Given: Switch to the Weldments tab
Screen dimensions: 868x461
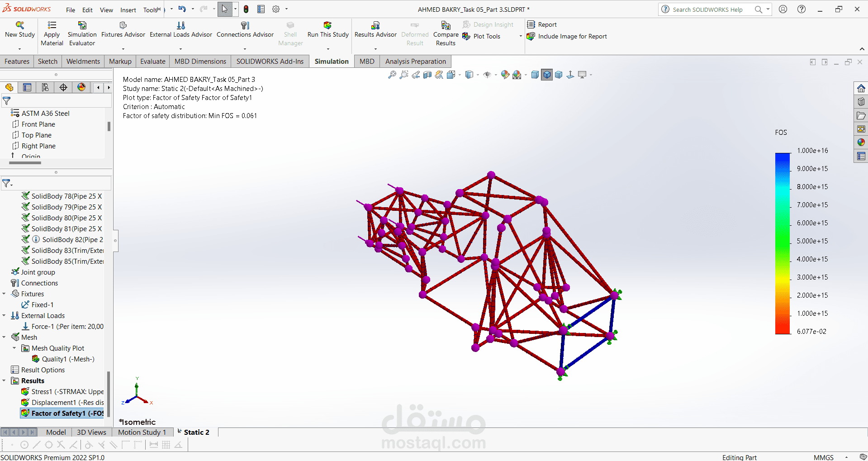Looking at the screenshot, I should coord(83,62).
